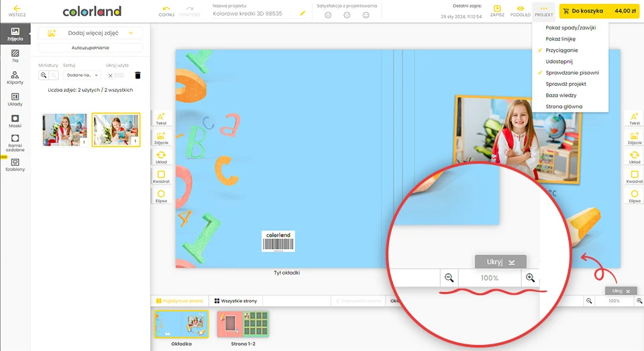644x351 pixels.
Task: Open the Okładka page thumbnail
Action: click(182, 324)
